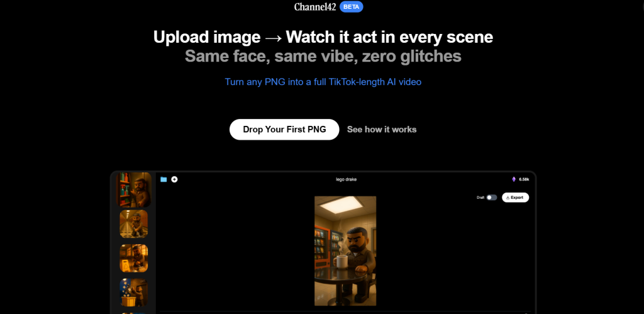Click the 6.58k credits balance
The height and width of the screenshot is (314, 644).
[x=524, y=179]
